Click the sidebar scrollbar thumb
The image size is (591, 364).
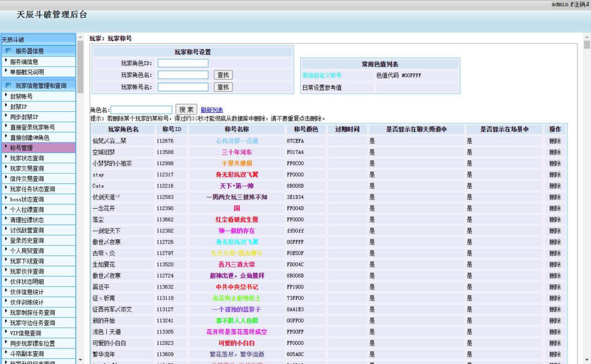coord(80,67)
